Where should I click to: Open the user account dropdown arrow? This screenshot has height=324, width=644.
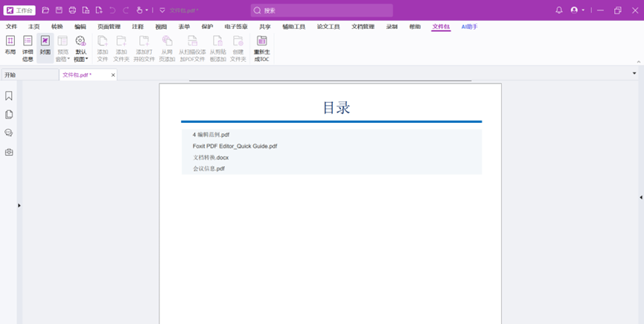(x=584, y=10)
